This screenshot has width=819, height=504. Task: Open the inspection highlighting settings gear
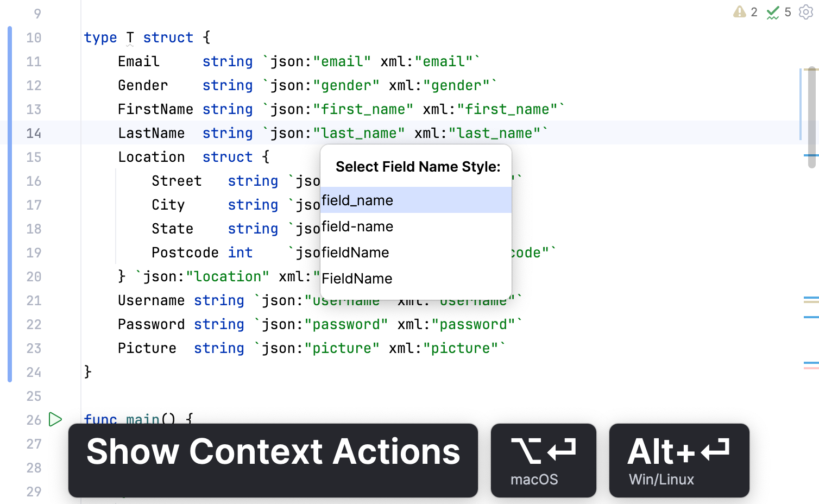[x=807, y=12]
